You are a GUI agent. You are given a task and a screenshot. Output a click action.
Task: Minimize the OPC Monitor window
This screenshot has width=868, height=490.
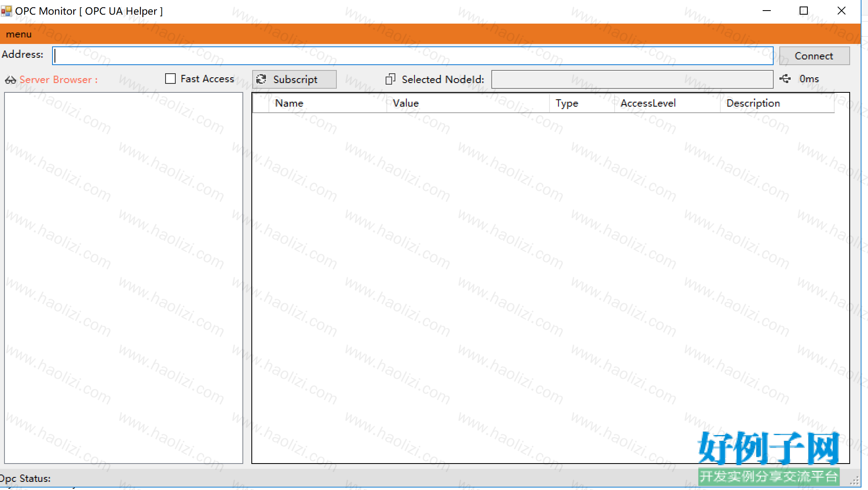[x=767, y=11]
